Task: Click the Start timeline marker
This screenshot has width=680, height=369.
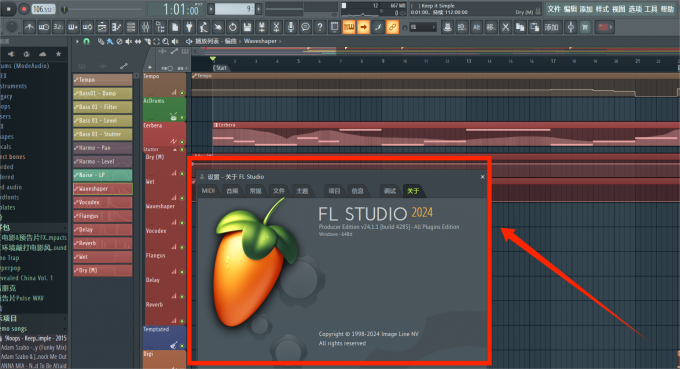Action: tap(221, 68)
